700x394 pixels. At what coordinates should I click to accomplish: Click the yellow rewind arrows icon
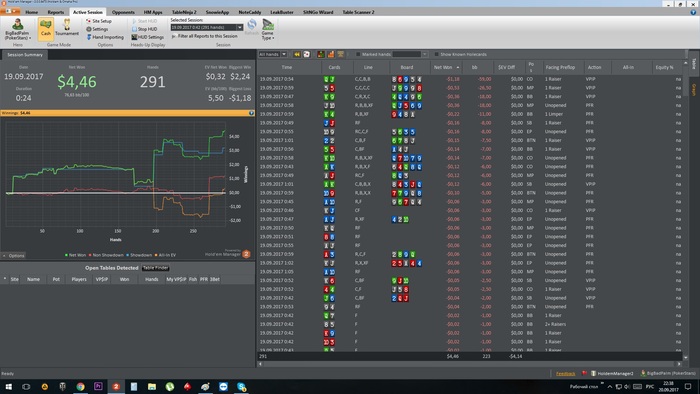297,54
